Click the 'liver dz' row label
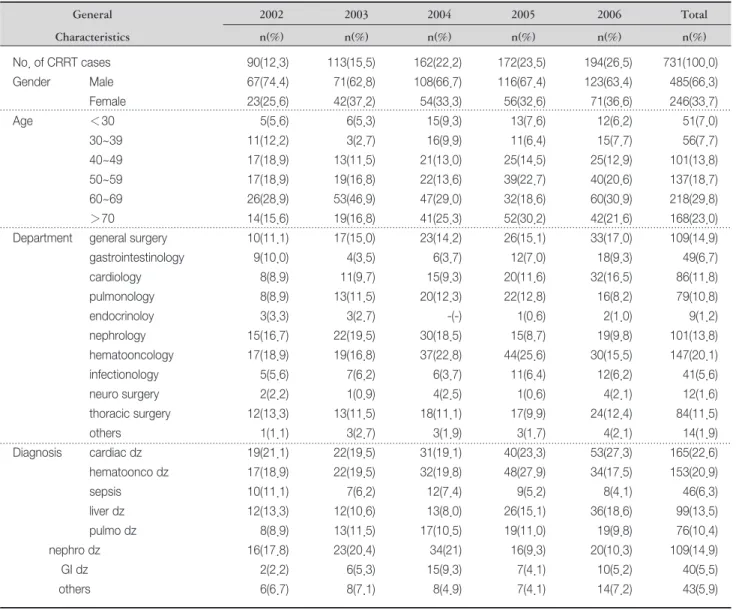Viewport: 736px width, 610px height. [x=107, y=511]
